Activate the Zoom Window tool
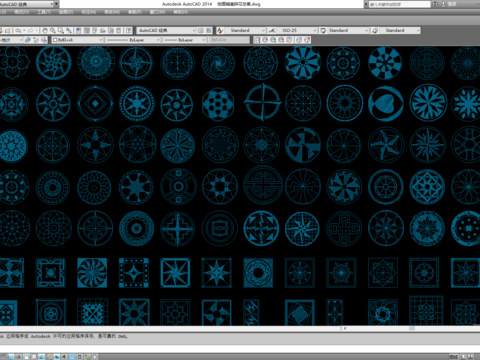 61,30
